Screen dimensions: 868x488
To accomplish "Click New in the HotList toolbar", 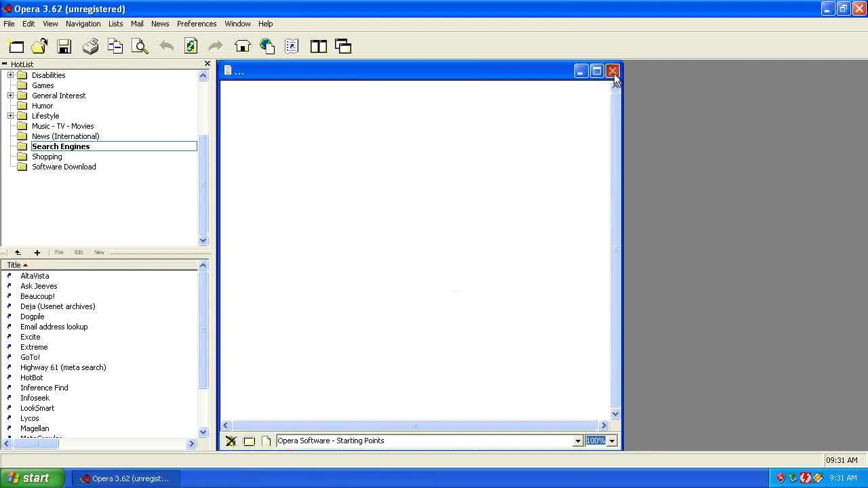I will point(99,252).
